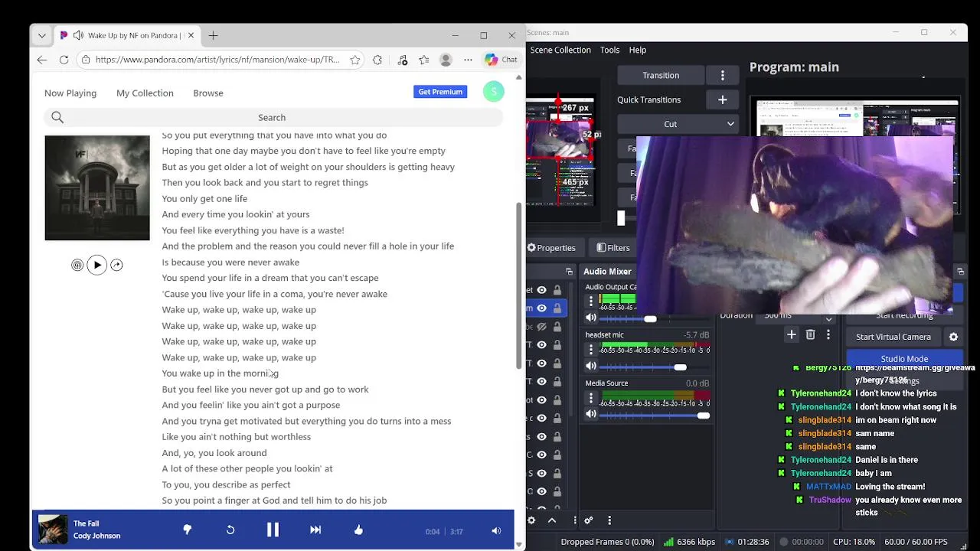Click Pandora volume speaker icon

coord(496,531)
